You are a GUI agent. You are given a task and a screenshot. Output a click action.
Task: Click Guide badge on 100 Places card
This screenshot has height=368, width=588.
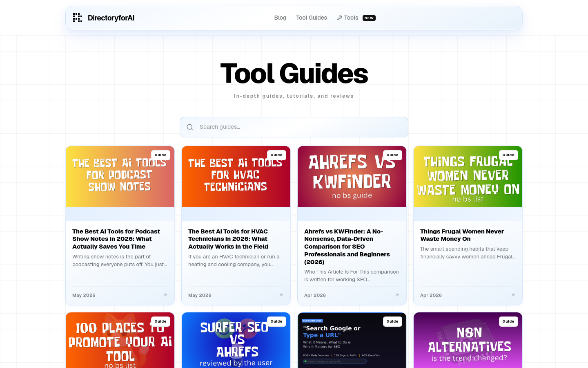point(160,321)
